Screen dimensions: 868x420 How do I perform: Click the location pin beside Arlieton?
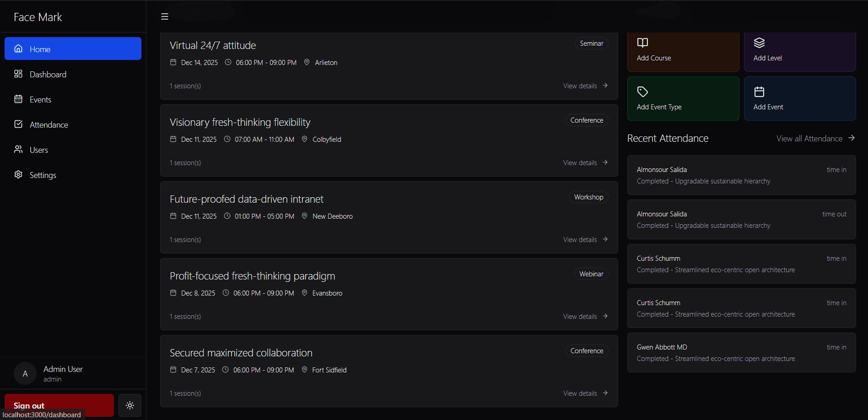[306, 62]
